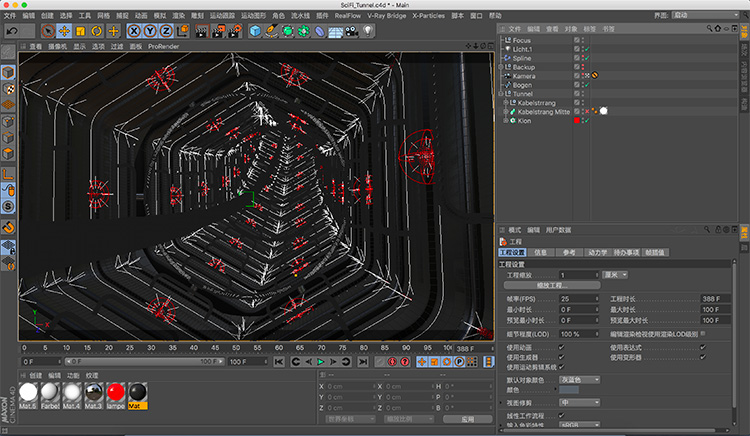Click the 帧率(FPS) input field
Viewport: 750px width, 436px height.
[579, 299]
